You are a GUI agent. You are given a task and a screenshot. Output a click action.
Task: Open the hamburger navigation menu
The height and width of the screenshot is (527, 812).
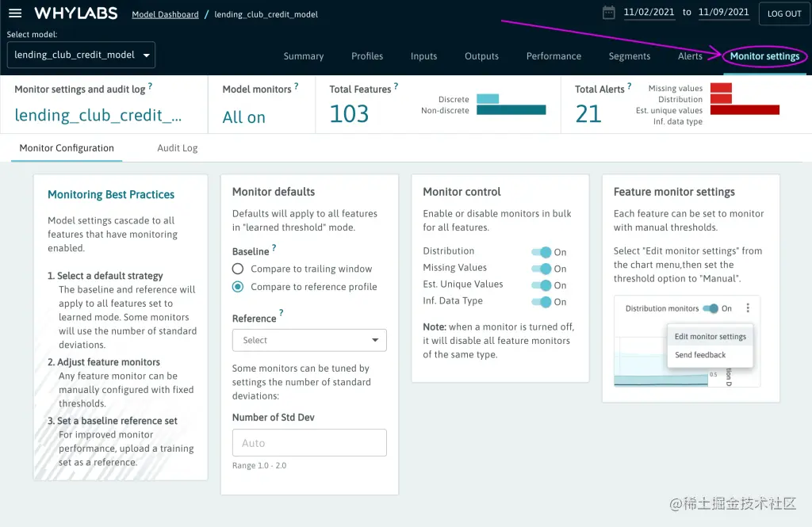(15, 13)
